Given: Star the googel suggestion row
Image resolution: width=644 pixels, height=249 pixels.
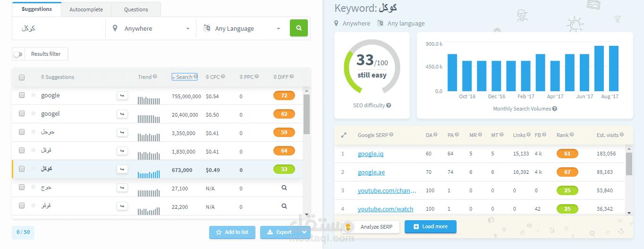Looking at the screenshot, I should click(33, 113).
